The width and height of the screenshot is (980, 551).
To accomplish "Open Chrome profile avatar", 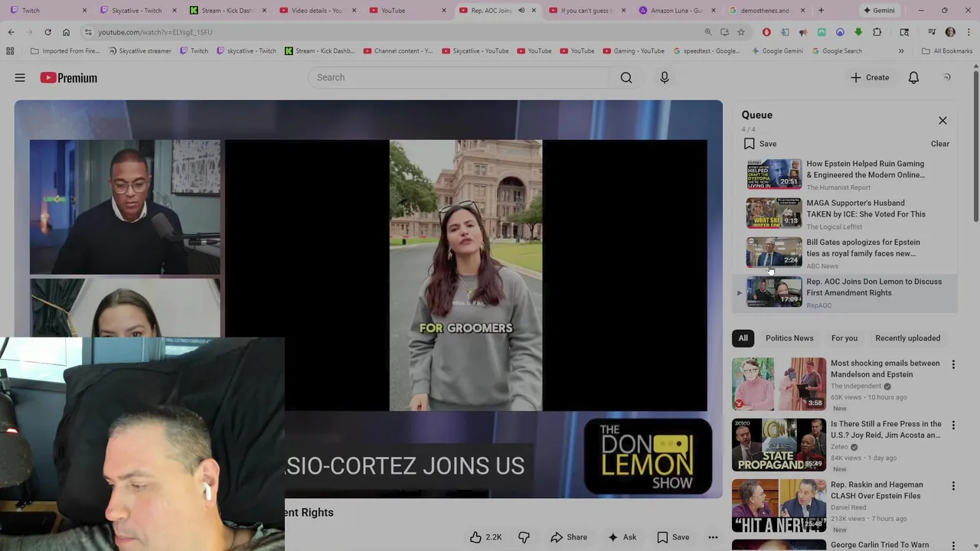I will point(950,32).
